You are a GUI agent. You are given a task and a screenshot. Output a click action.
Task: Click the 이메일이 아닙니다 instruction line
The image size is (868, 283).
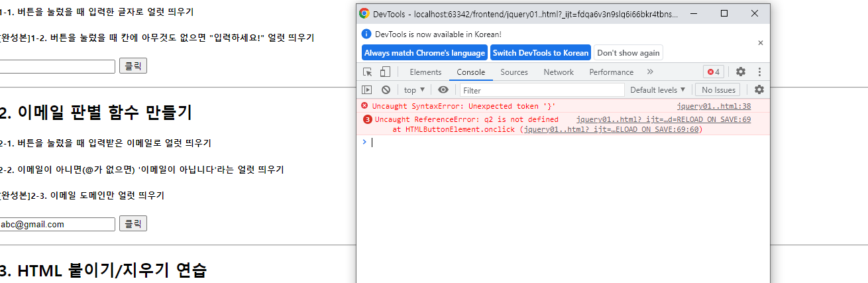coord(141,170)
